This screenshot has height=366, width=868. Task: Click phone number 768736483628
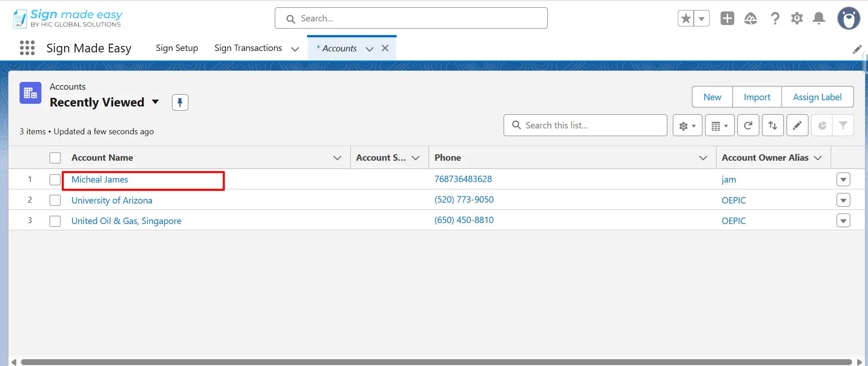coord(463,179)
